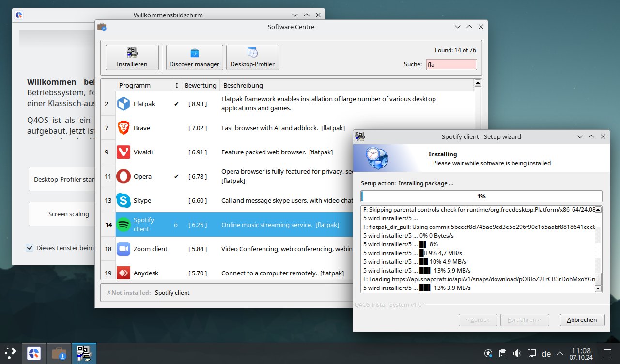Click the install log scrollbar handle
The width and height of the screenshot is (620, 364).
point(598,279)
